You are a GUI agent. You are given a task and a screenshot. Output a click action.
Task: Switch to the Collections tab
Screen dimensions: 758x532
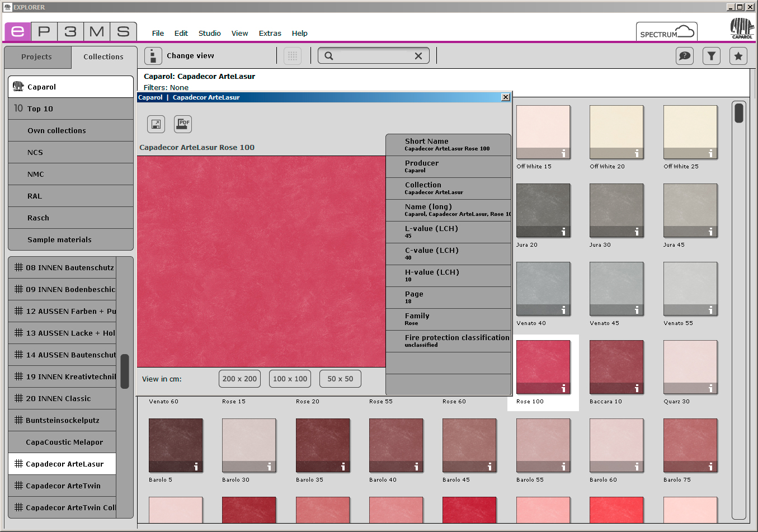(103, 57)
